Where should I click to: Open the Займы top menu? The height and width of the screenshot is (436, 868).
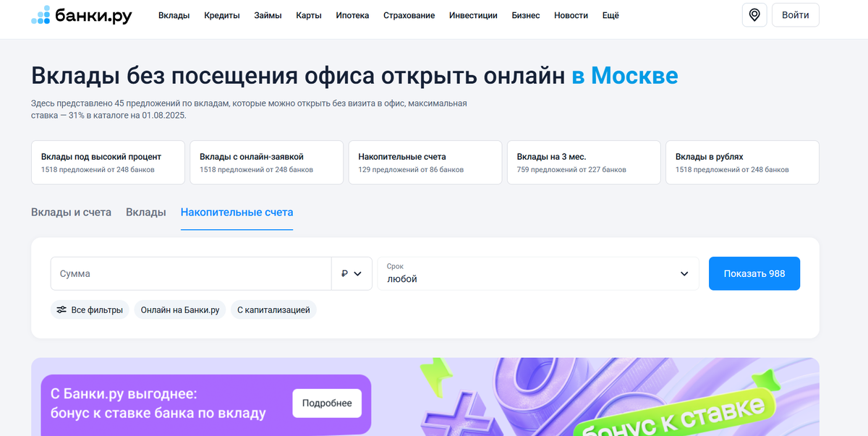click(268, 15)
